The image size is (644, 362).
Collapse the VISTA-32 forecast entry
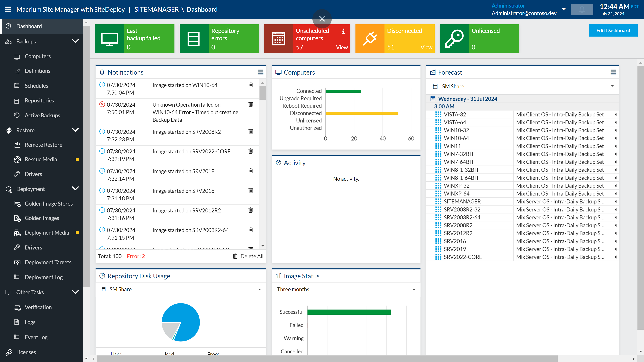pos(616,114)
